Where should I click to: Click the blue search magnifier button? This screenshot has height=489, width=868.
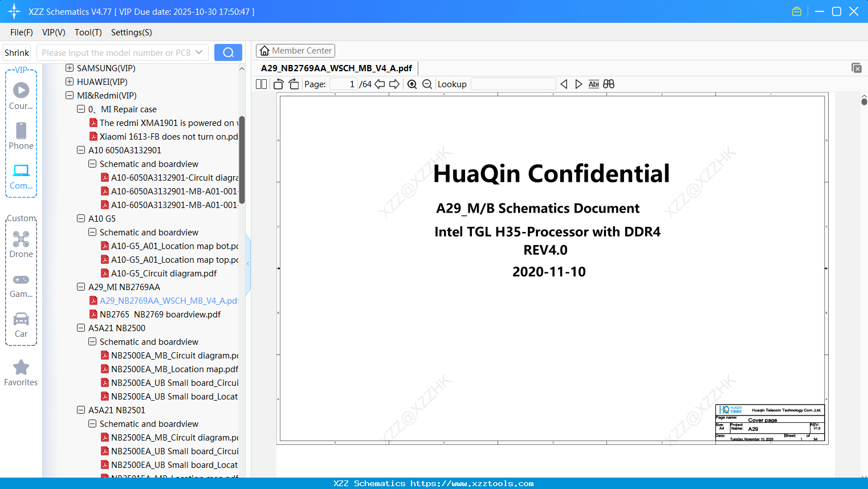(228, 52)
